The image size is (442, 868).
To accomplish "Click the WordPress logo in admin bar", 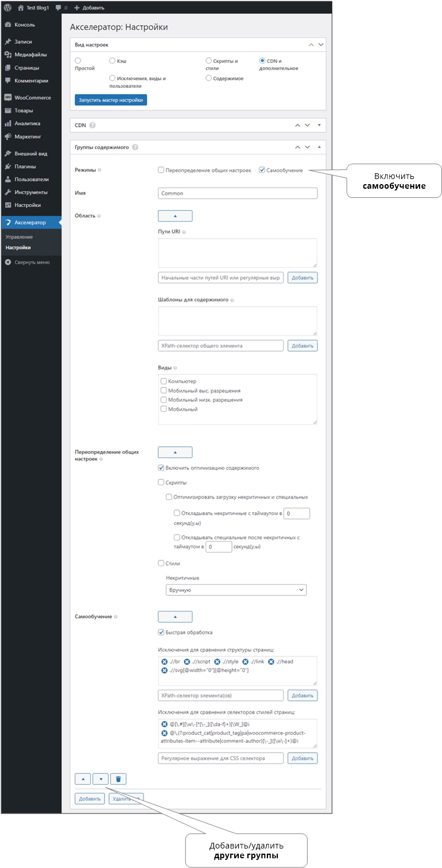I will pos(7,7).
